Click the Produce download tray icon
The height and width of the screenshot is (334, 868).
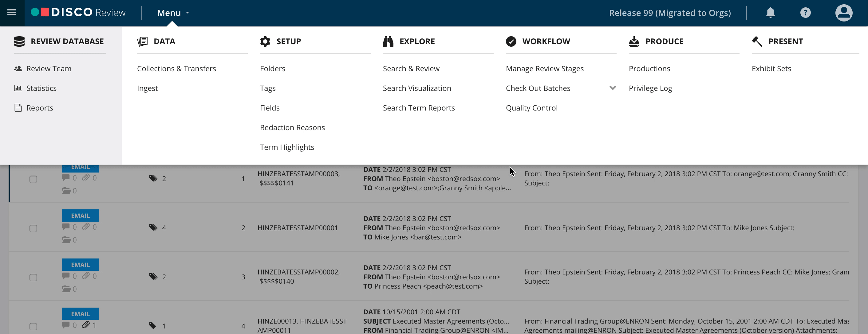coord(634,41)
